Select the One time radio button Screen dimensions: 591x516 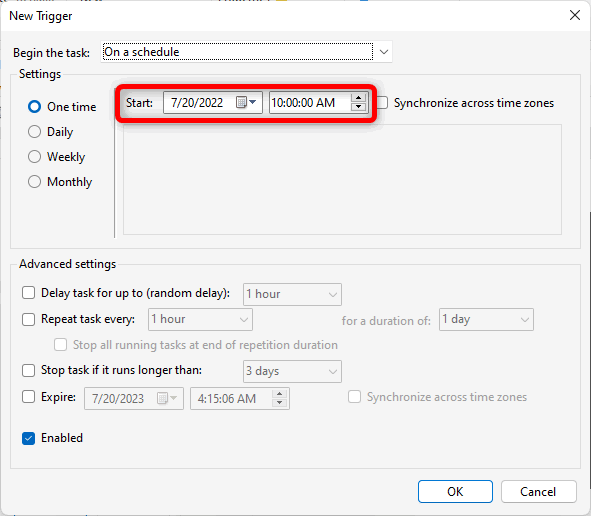point(34,107)
